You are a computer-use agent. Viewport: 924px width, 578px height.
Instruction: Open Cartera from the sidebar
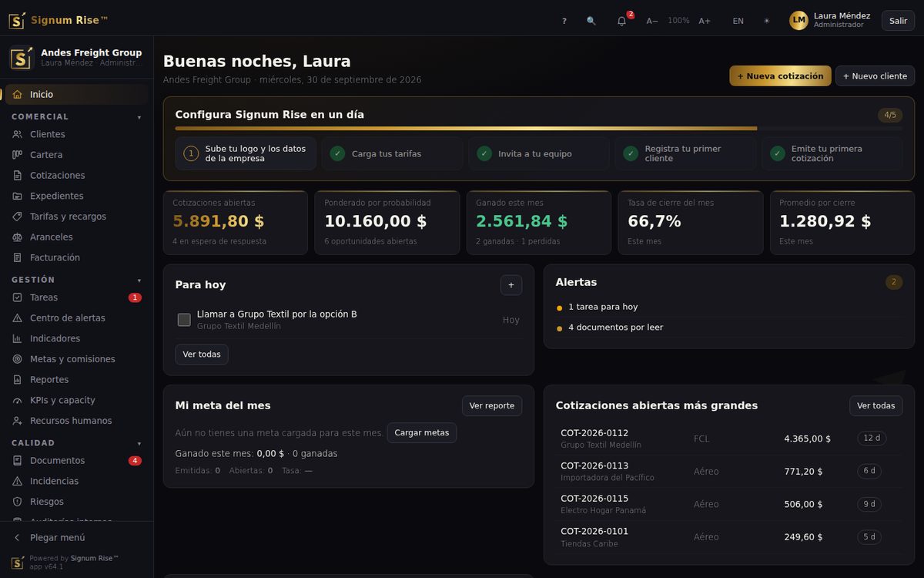pos(76,155)
